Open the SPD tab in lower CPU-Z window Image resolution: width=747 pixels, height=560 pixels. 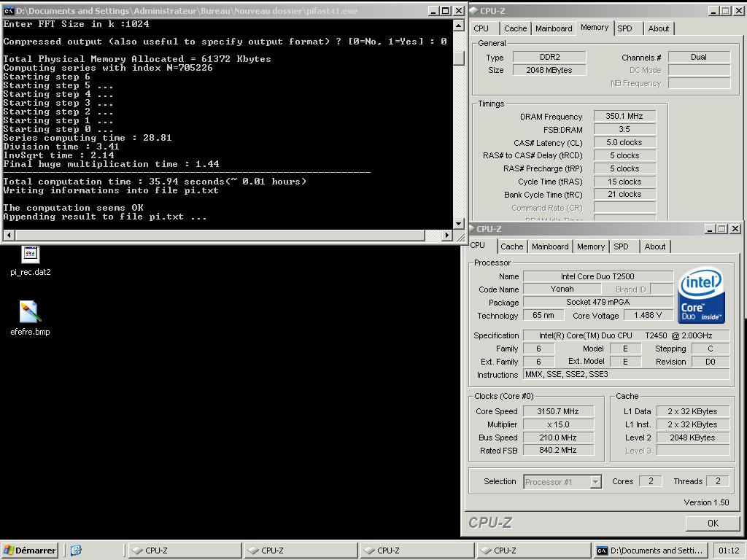pos(624,246)
